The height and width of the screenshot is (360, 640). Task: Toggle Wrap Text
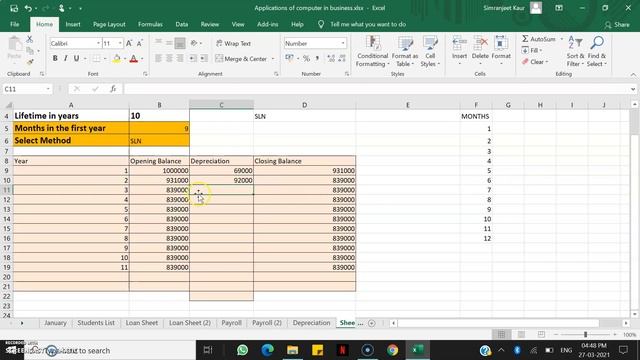(233, 43)
